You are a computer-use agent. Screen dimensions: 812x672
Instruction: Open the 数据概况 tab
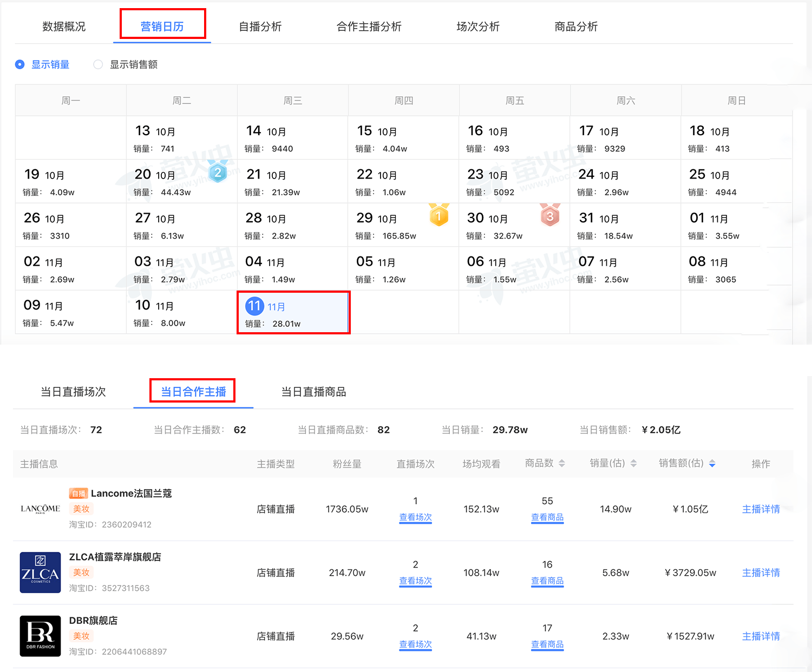click(x=64, y=27)
